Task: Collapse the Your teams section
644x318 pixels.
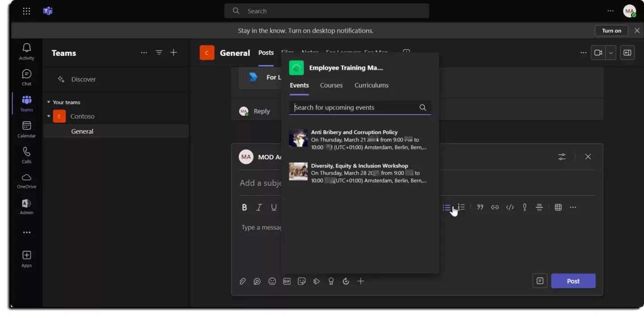Action: 49,102
